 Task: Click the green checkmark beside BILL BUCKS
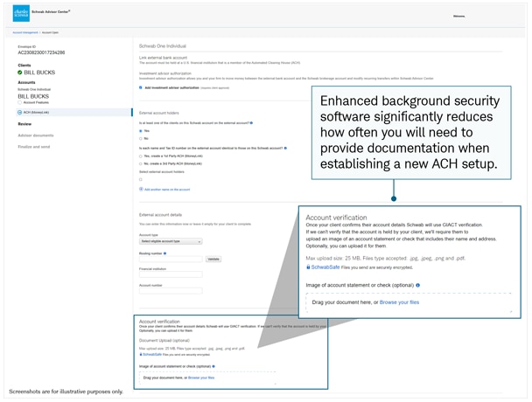pyautogui.click(x=19, y=73)
